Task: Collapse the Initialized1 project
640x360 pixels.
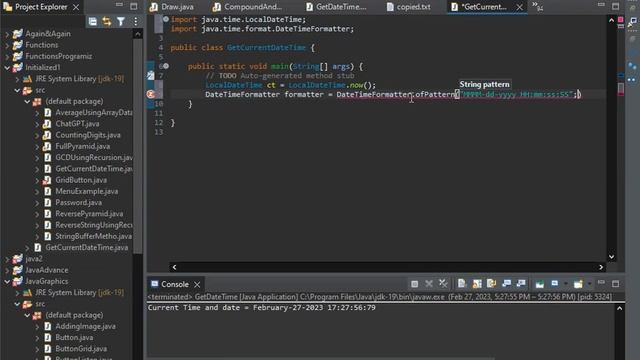Action: coord(7,68)
